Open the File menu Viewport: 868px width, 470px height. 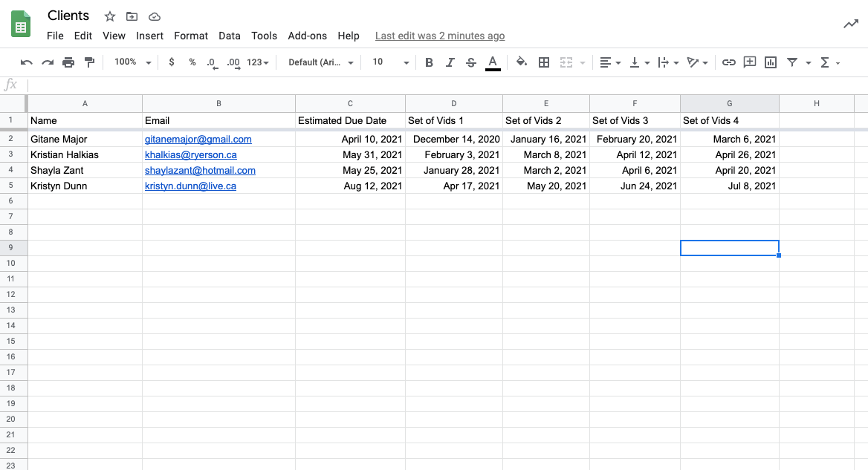pos(55,36)
